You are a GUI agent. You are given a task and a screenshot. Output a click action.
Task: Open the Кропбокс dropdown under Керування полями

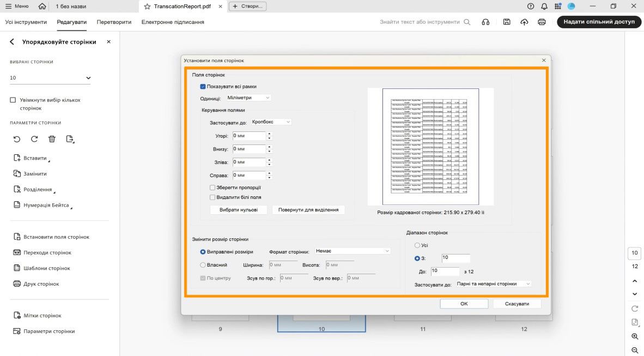pos(271,122)
